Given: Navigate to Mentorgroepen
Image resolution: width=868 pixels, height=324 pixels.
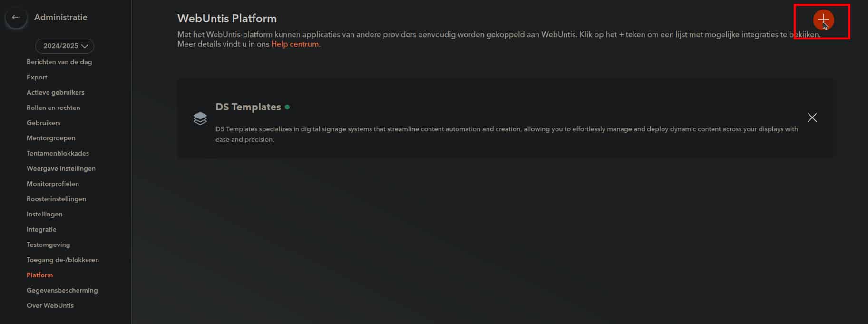Looking at the screenshot, I should [51, 138].
